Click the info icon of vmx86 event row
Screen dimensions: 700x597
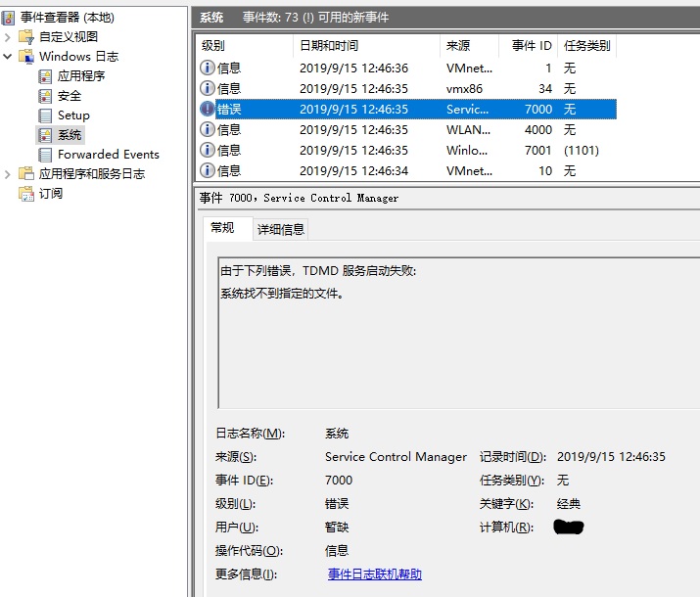[x=208, y=88]
